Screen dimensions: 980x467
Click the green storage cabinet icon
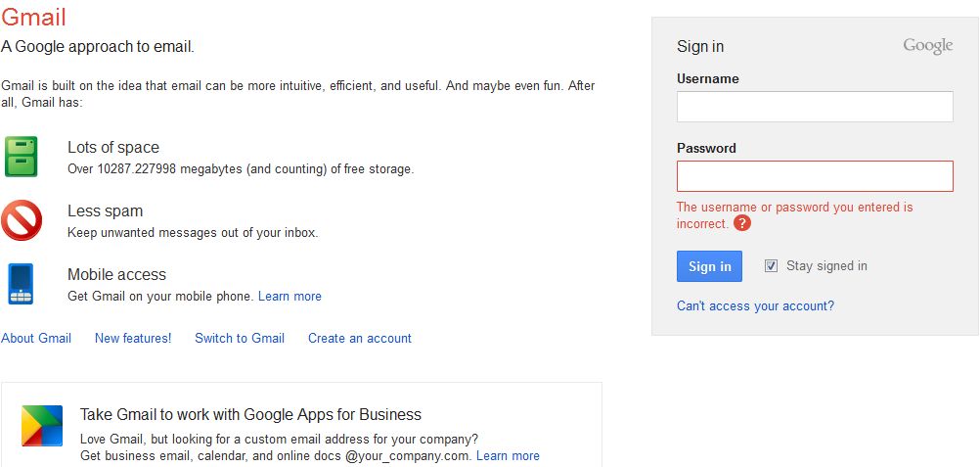coord(22,157)
